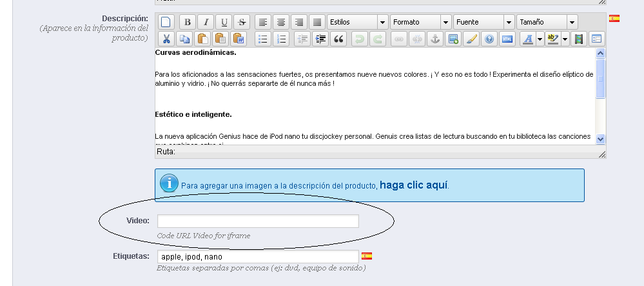Click Paste from Word icon
The height and width of the screenshot is (286, 644).
click(x=239, y=39)
